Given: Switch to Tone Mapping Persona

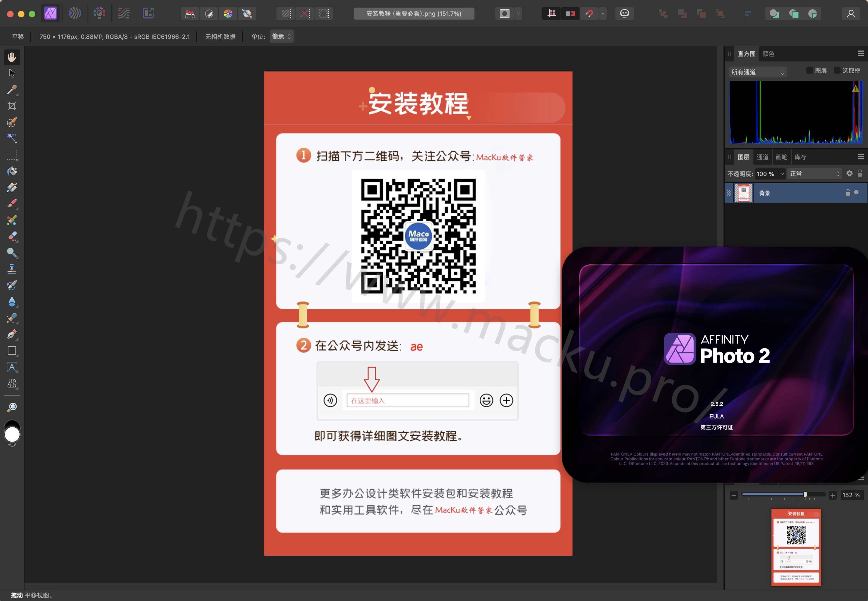Looking at the screenshot, I should point(124,14).
